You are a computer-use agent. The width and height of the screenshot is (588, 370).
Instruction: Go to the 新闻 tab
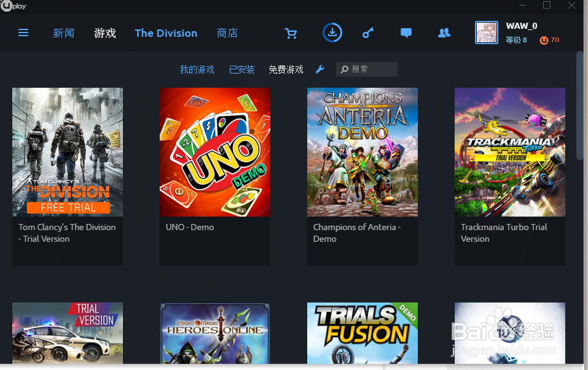pos(63,33)
